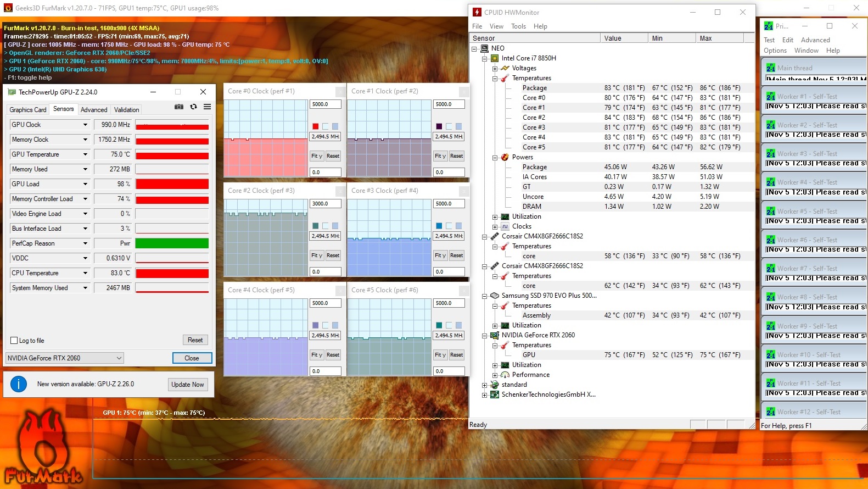Open the PerfCap Reason sensor dropdown
Viewport: 868px width, 489px height.
(85, 243)
